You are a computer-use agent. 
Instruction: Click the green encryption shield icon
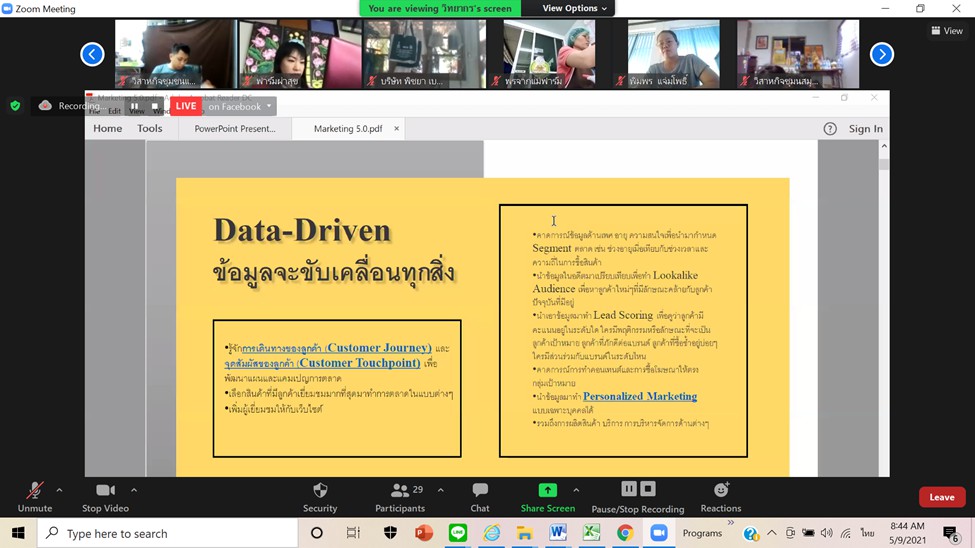(15, 105)
